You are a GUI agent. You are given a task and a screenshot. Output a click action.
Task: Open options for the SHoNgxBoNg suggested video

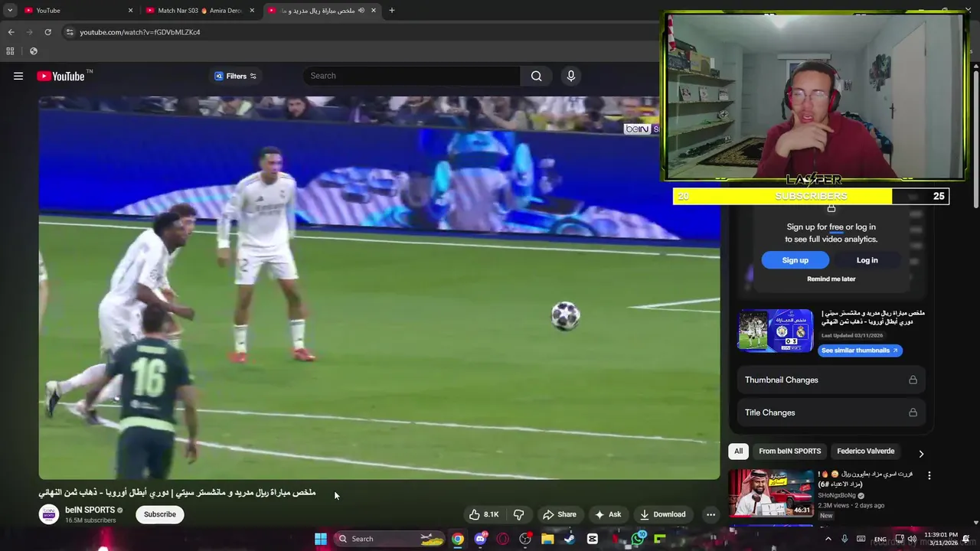point(929,475)
